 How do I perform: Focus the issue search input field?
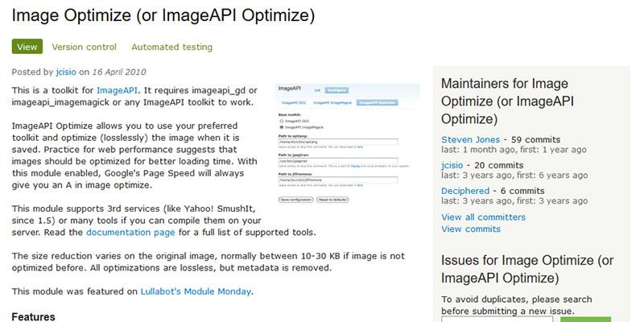coord(497,319)
